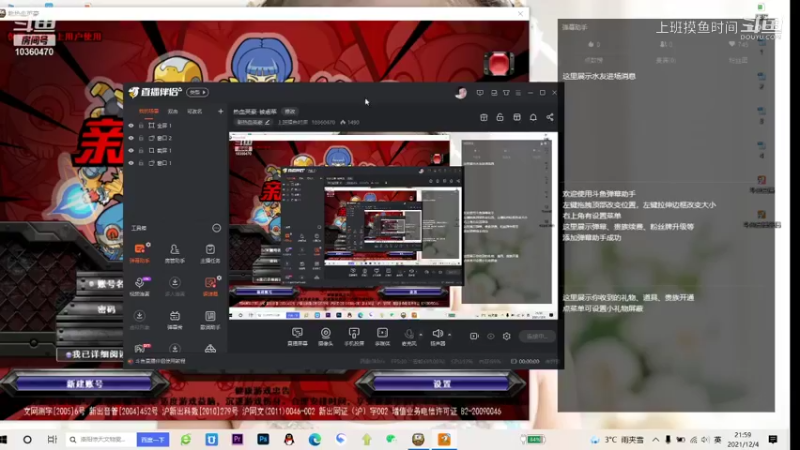
Task: Switch to the third scene tab
Action: tap(194, 111)
